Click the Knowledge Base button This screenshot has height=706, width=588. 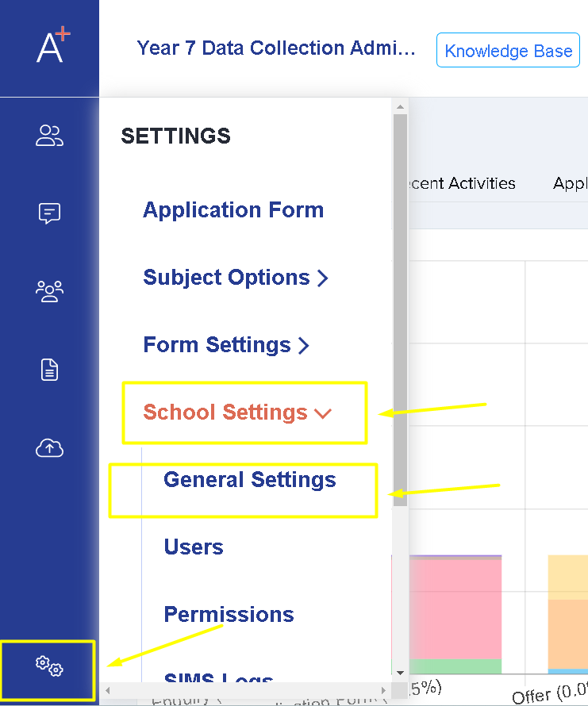[x=508, y=51]
